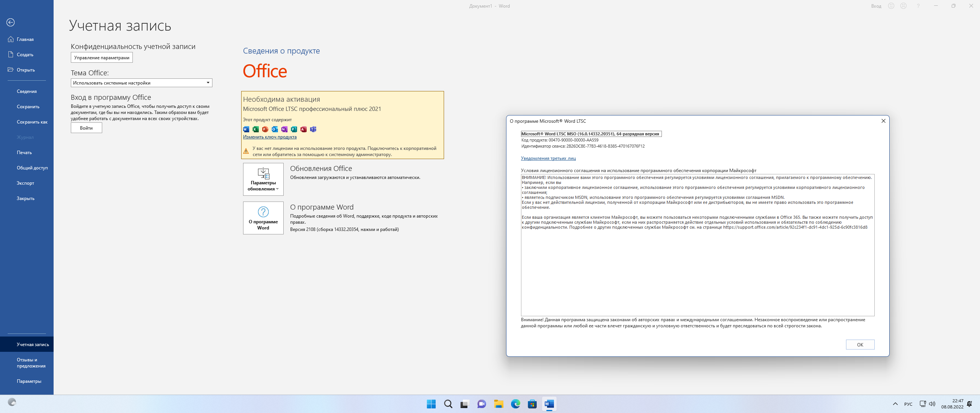Open Параметры in sidebar
Screen dimensions: 980x413
(27, 381)
